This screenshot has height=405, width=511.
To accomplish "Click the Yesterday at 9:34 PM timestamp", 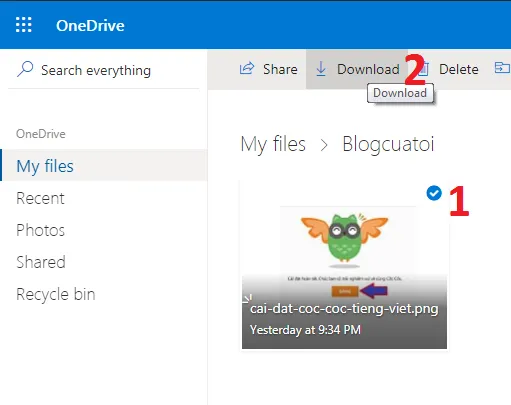I will 305,330.
